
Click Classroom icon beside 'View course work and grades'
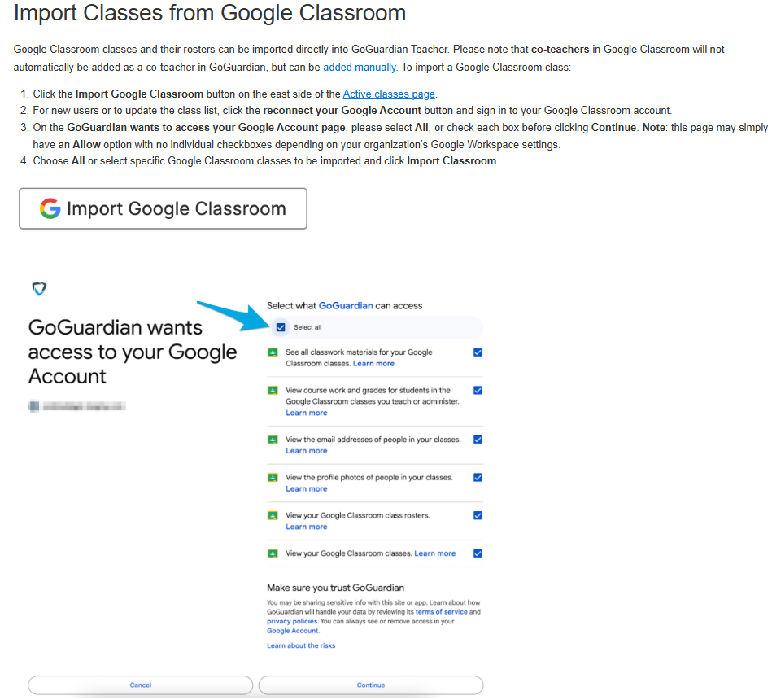click(273, 390)
